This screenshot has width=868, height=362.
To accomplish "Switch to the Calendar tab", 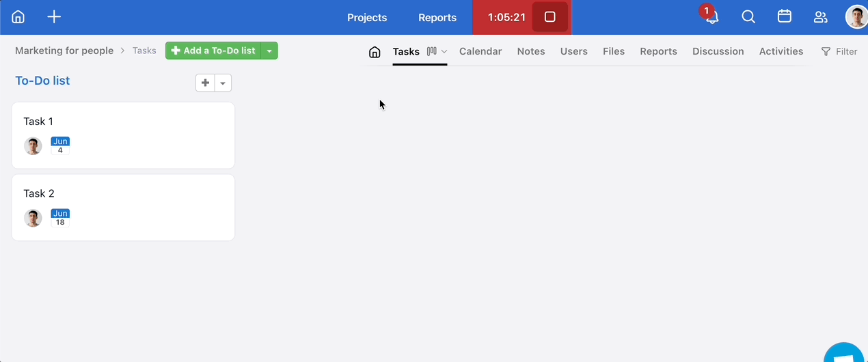I will pos(480,51).
